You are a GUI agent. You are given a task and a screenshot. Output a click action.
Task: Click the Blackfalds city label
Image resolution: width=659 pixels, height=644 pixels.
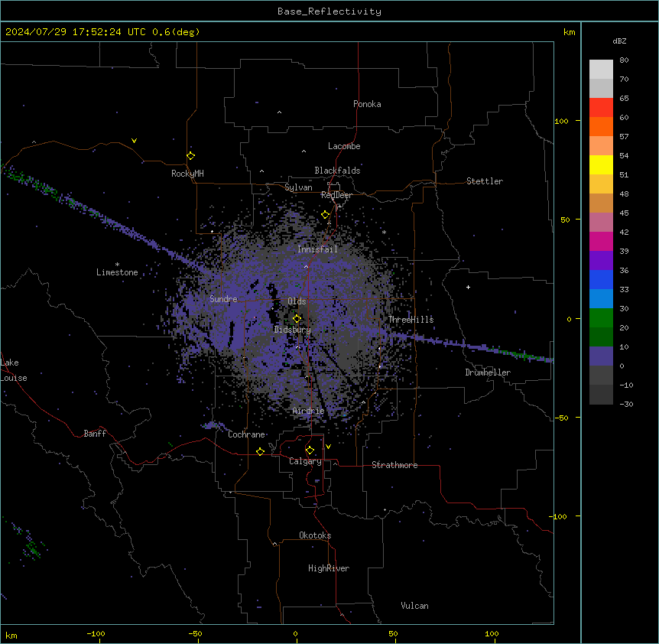click(x=337, y=171)
